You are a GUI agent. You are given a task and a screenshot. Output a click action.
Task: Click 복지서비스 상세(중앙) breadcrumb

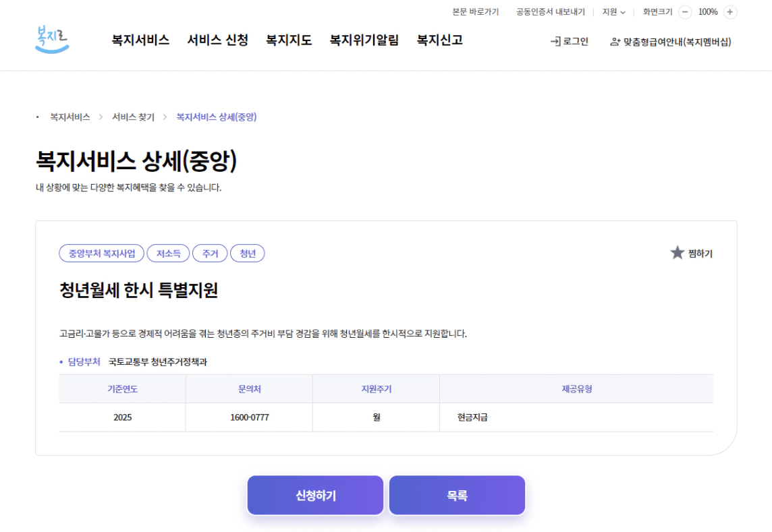click(x=216, y=117)
